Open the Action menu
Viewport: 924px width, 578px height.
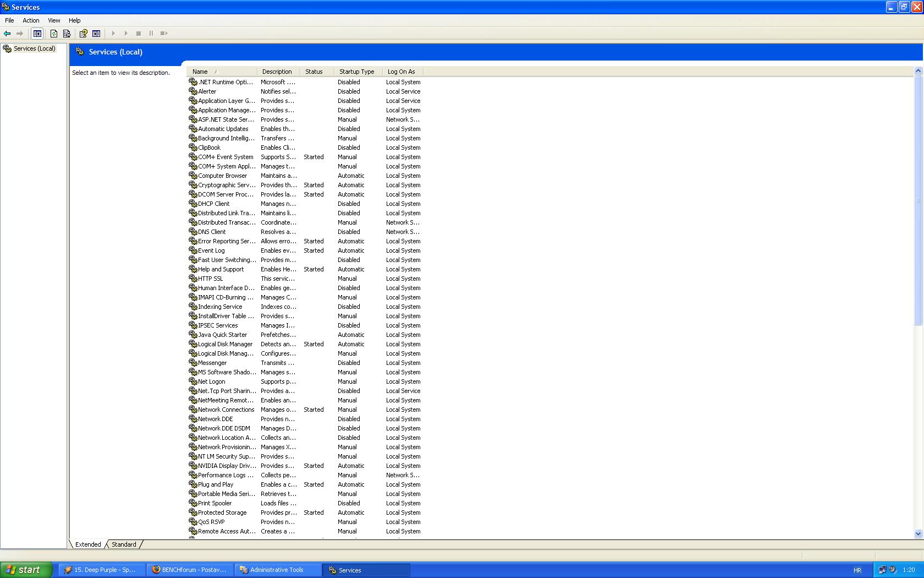pyautogui.click(x=31, y=20)
